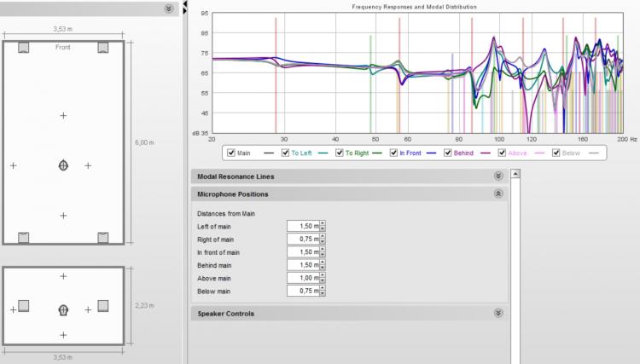Click the listener head in elevation view
The image size is (640, 364).
click(x=63, y=309)
